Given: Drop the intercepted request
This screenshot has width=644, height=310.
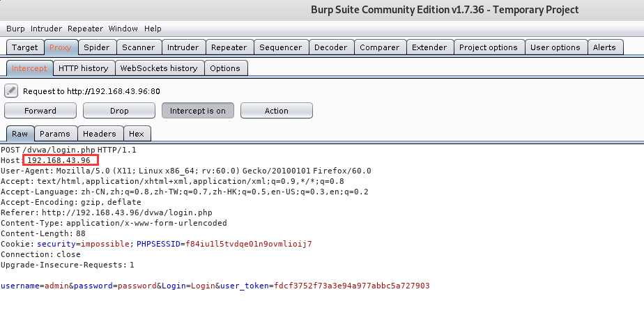Looking at the screenshot, I should tap(119, 111).
